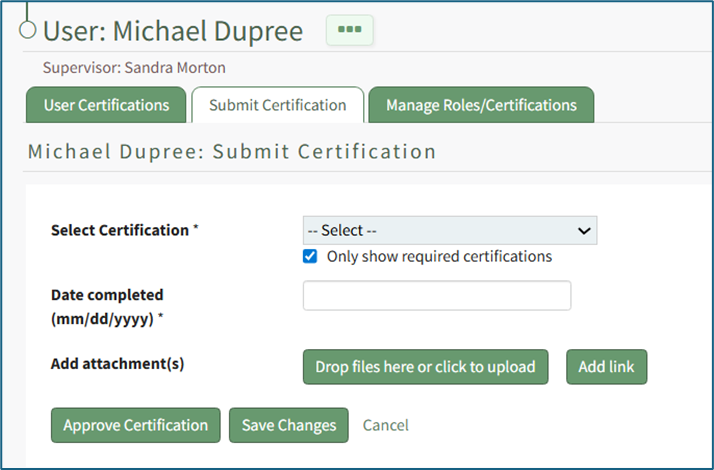Click the 'Add attachment(s)' label
Image resolution: width=714 pixels, height=470 pixels.
(117, 364)
